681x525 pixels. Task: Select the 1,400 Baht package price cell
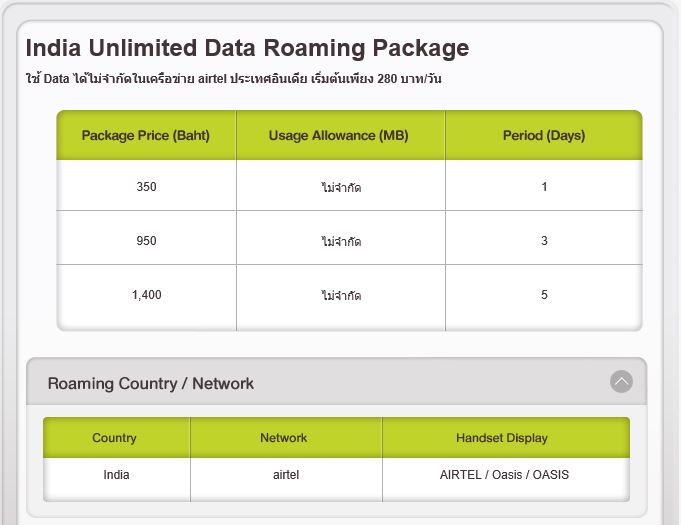pyautogui.click(x=146, y=295)
